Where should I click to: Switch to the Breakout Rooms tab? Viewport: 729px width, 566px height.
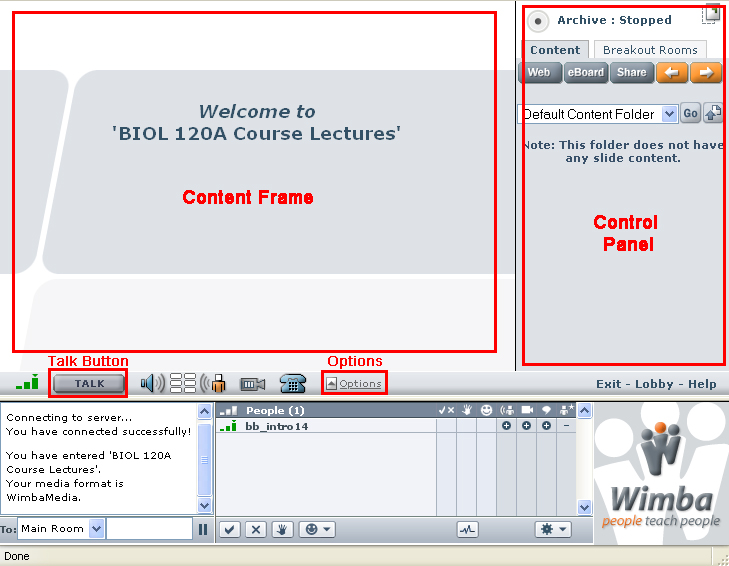coord(650,50)
